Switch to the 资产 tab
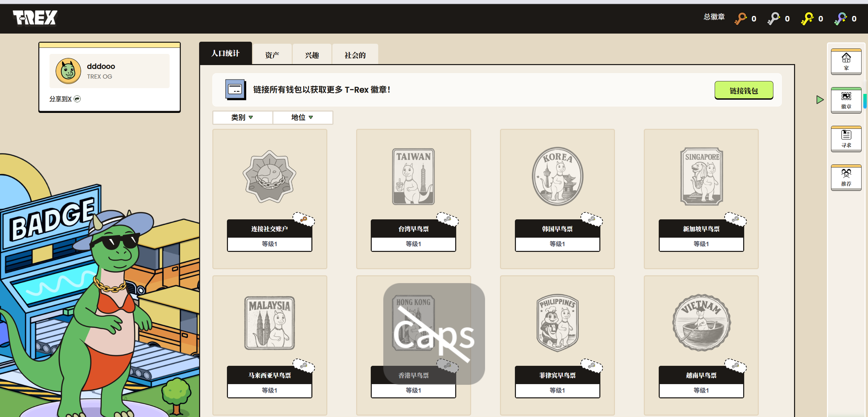Screen dimensions: 868x417 272,55
